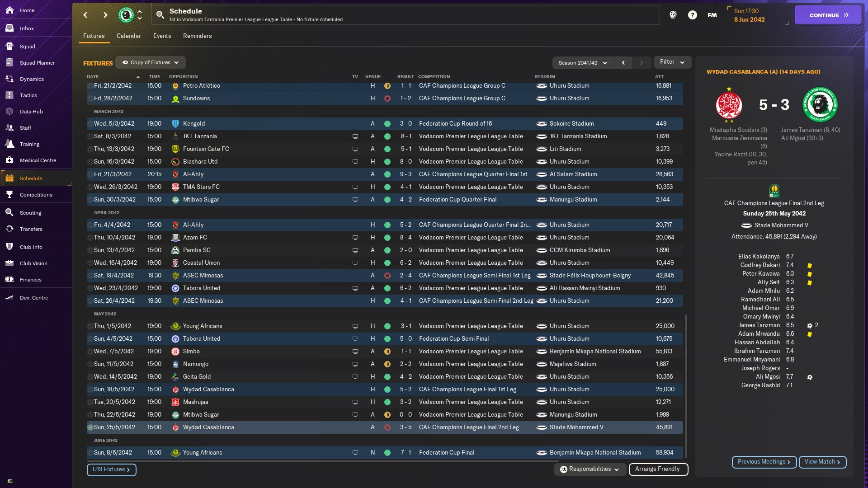Open the Season 2041/42 dropdown
The width and height of the screenshot is (868, 488).
[x=582, y=63]
